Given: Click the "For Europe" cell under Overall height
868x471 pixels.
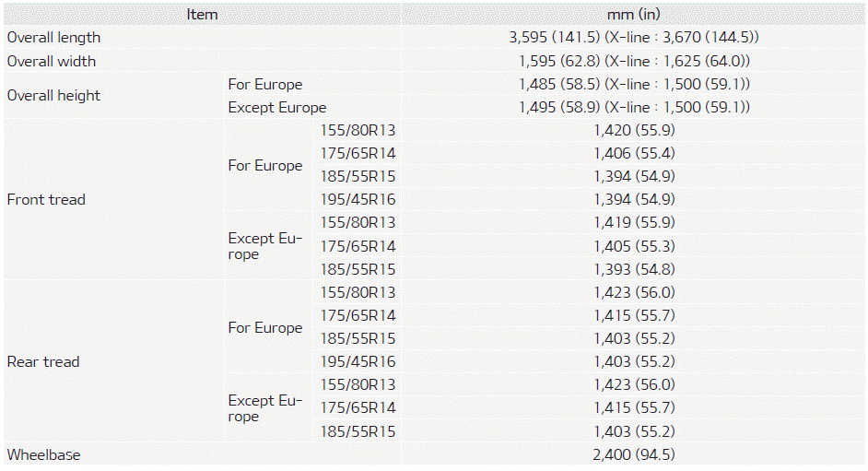Looking at the screenshot, I should (265, 85).
